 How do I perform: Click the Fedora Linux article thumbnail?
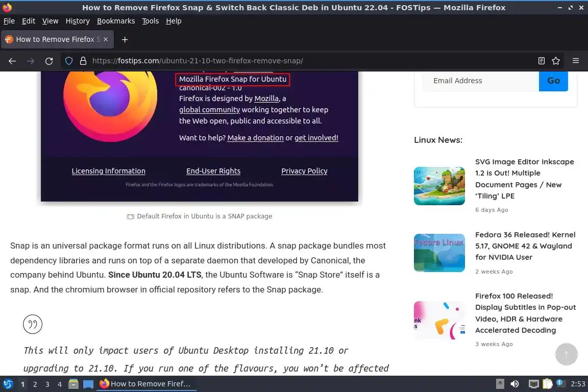pyautogui.click(x=439, y=253)
